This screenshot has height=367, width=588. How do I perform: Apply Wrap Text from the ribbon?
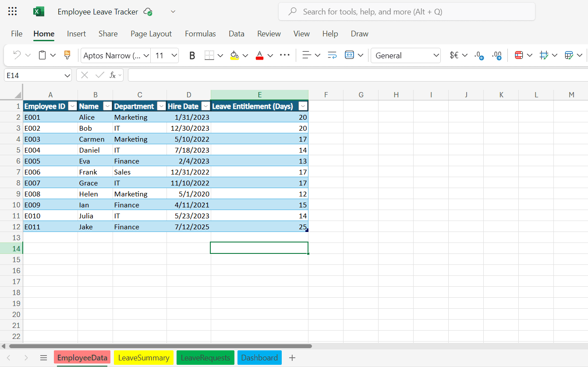pyautogui.click(x=332, y=55)
